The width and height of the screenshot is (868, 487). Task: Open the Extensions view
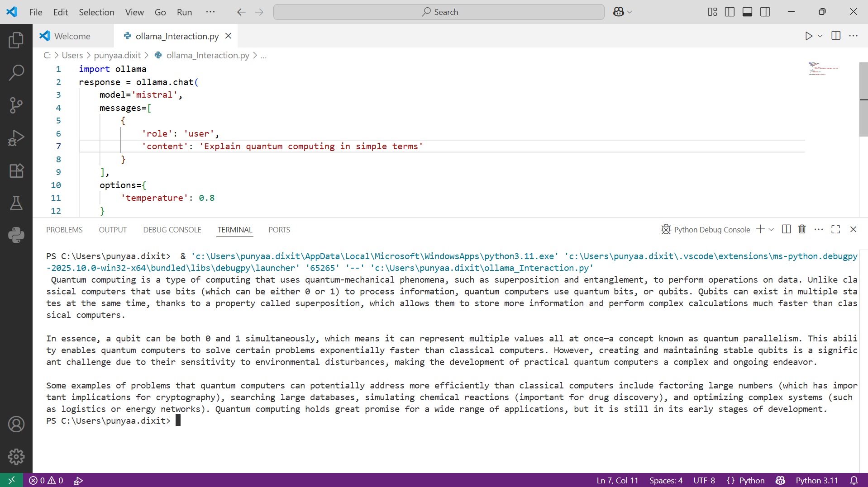[x=16, y=170]
